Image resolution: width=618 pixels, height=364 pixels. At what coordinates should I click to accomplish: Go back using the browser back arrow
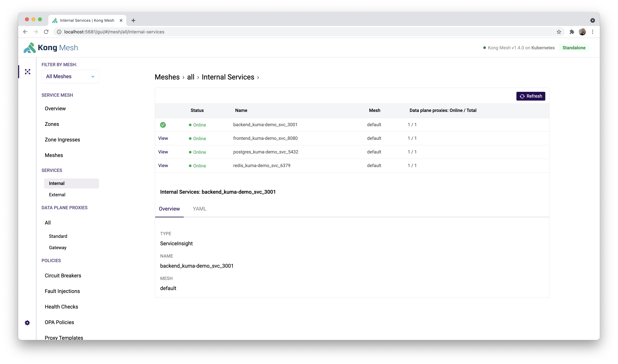tap(25, 32)
